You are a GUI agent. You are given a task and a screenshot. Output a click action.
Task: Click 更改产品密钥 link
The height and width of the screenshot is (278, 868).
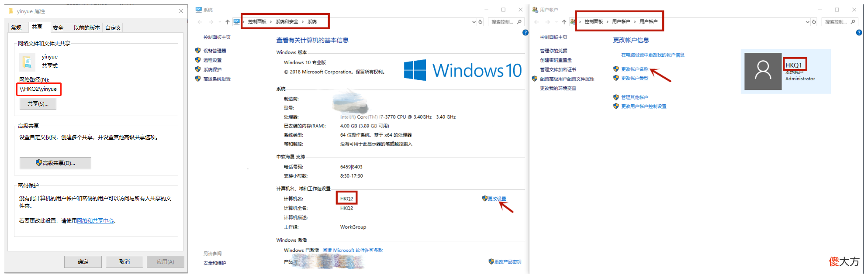coord(508,262)
